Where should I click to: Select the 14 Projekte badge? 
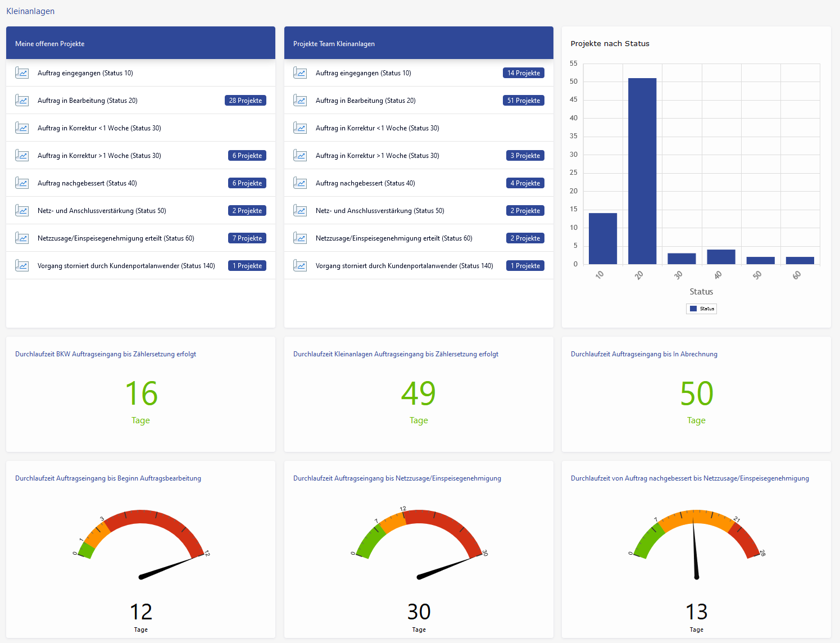click(523, 73)
